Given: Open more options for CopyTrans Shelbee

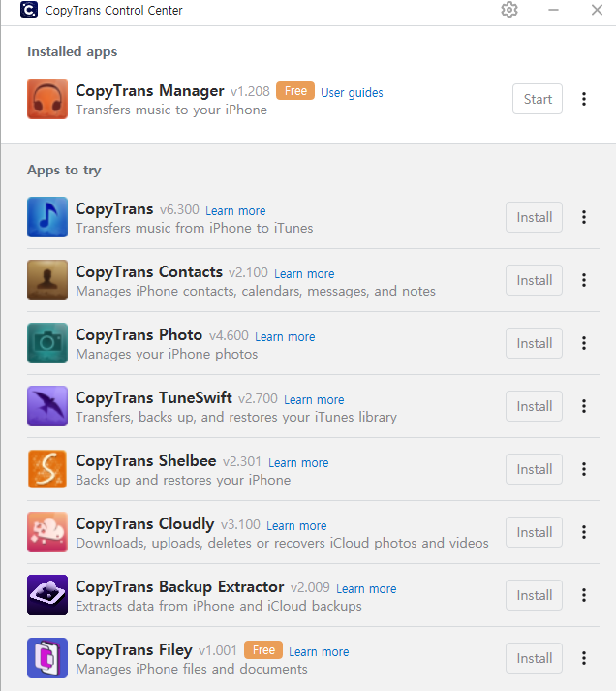Looking at the screenshot, I should [x=584, y=469].
